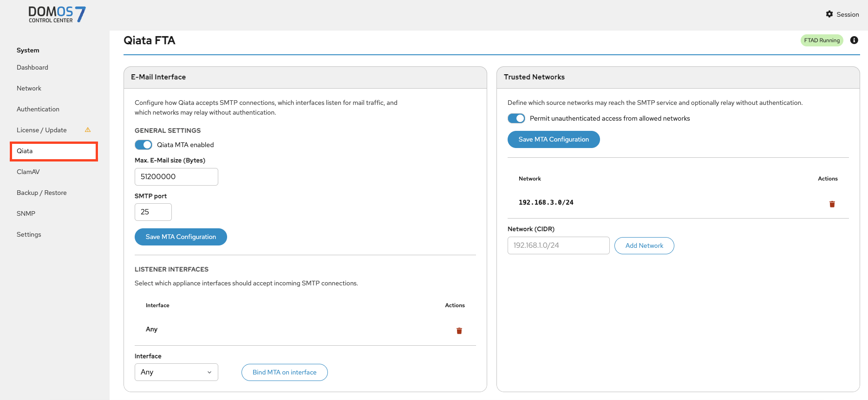Click the License / Update warning icon
Viewport: 868px width, 400px height.
tap(88, 130)
